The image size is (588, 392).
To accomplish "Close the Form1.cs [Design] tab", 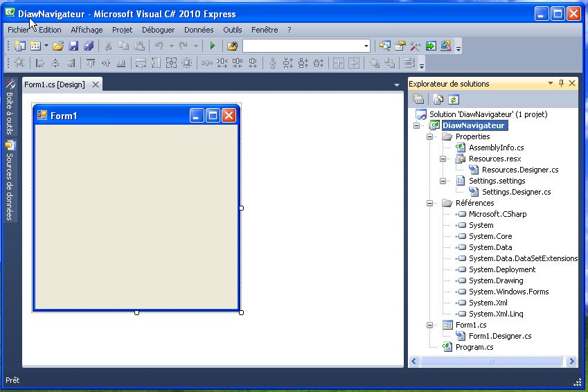I will click(96, 84).
